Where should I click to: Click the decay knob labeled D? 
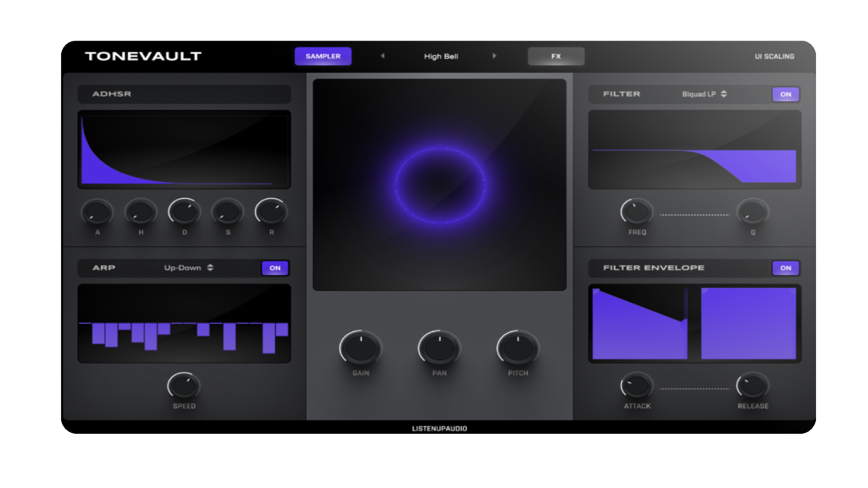tap(184, 212)
